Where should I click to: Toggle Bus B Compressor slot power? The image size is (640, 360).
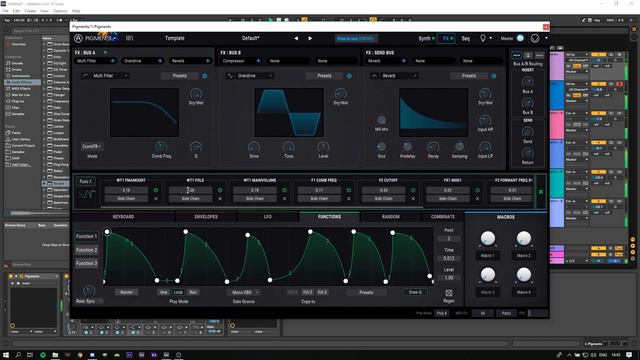tap(258, 61)
